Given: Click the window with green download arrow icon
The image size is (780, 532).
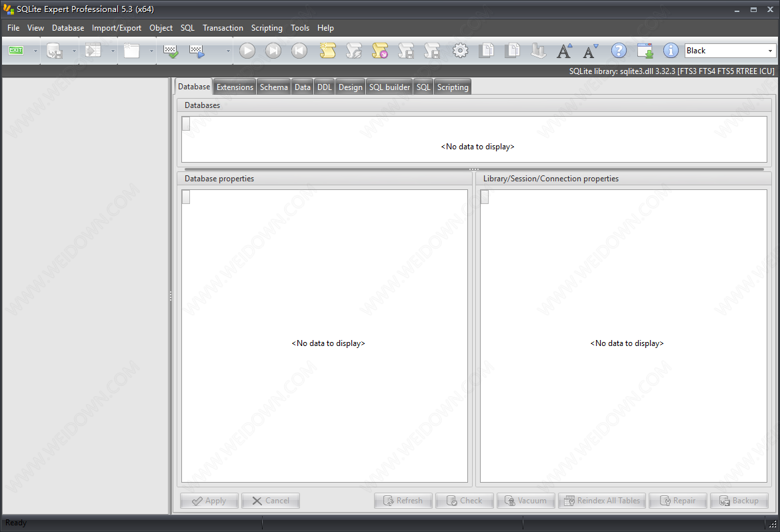Looking at the screenshot, I should pyautogui.click(x=645, y=51).
